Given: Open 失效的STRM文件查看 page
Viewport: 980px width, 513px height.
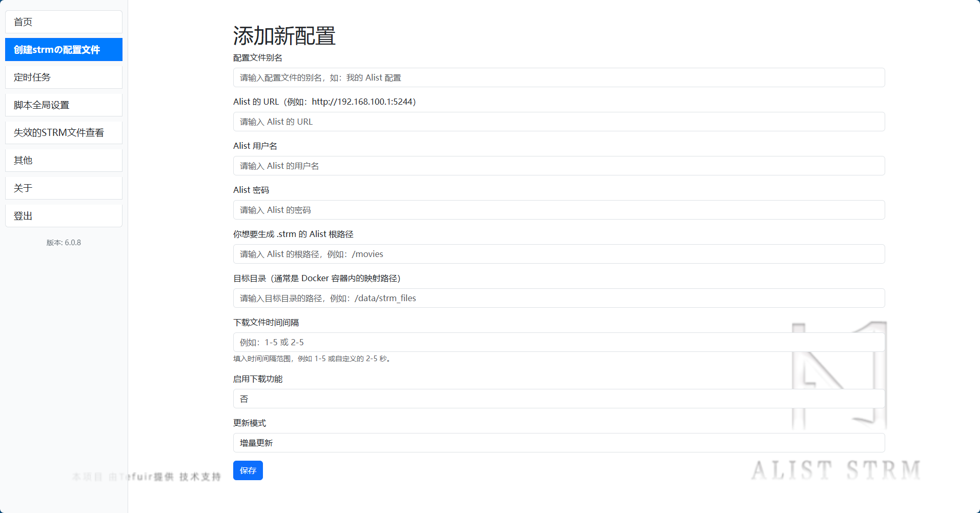Looking at the screenshot, I should pos(64,133).
